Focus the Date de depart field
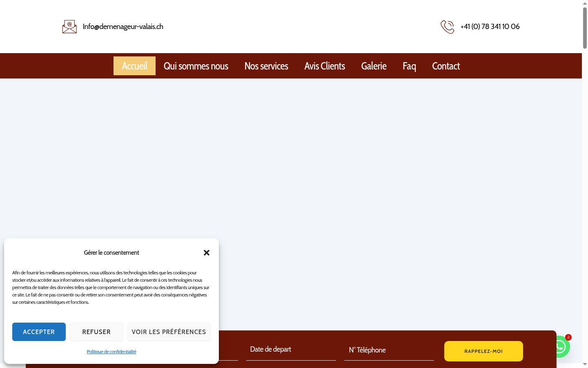Screen dimensions: 588x368 tap(291, 350)
